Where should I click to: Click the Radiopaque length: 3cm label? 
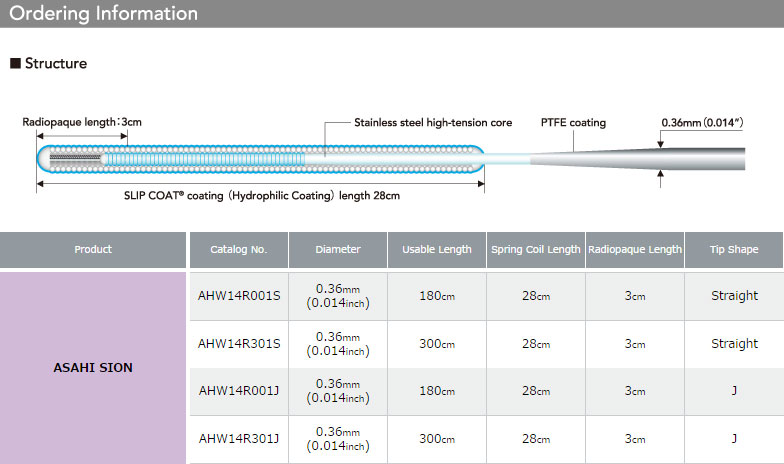(x=82, y=122)
